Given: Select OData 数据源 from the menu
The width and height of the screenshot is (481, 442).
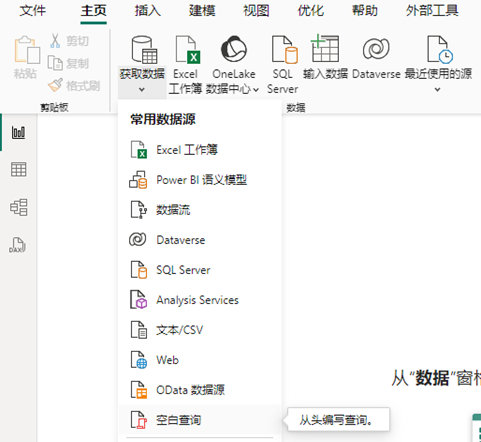Looking at the screenshot, I should 200,390.
